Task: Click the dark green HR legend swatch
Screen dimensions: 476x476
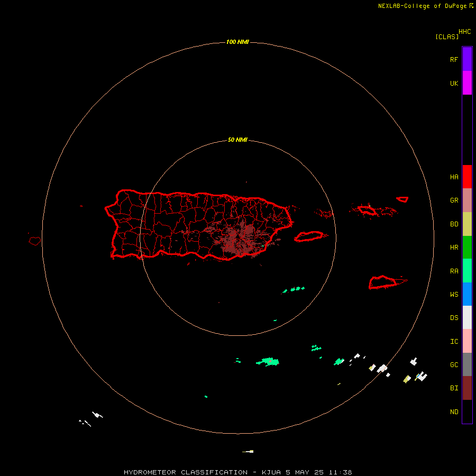Action: (x=467, y=248)
